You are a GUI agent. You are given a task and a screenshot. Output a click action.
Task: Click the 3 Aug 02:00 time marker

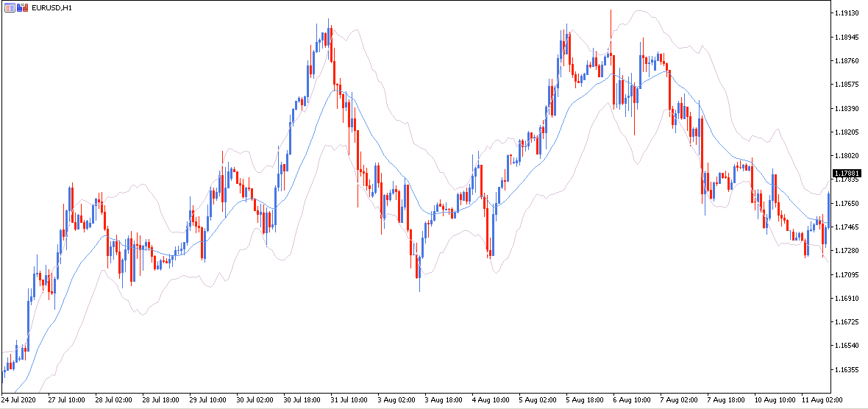[x=397, y=399]
